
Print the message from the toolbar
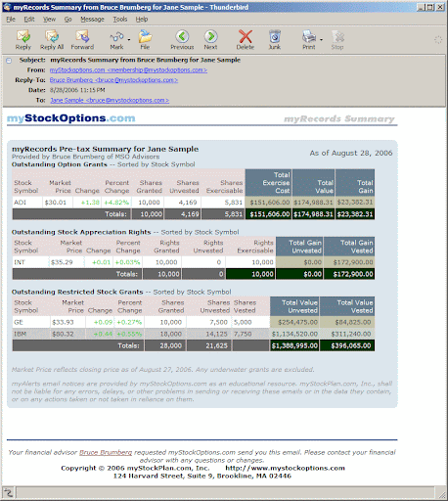[x=309, y=40]
